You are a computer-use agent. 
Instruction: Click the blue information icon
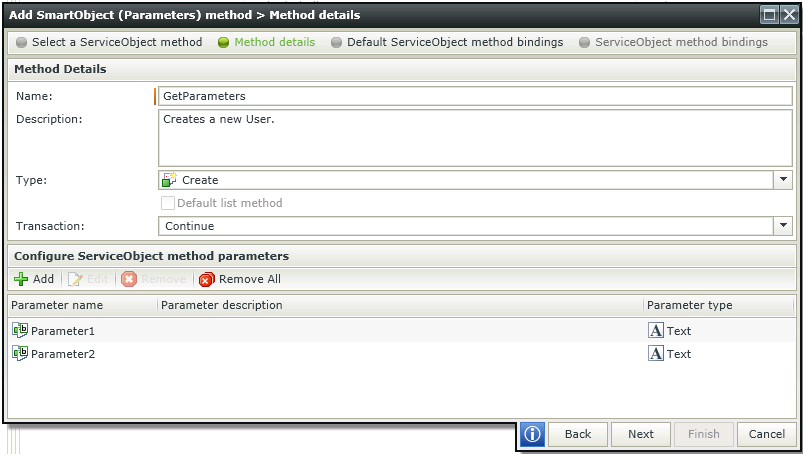(532, 434)
